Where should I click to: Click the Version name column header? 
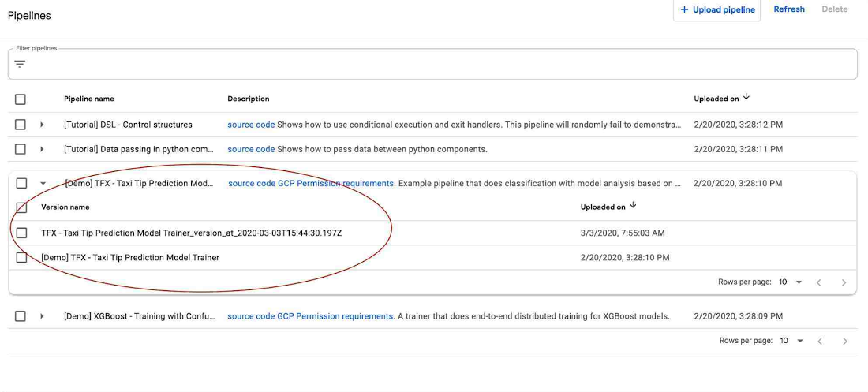point(65,207)
